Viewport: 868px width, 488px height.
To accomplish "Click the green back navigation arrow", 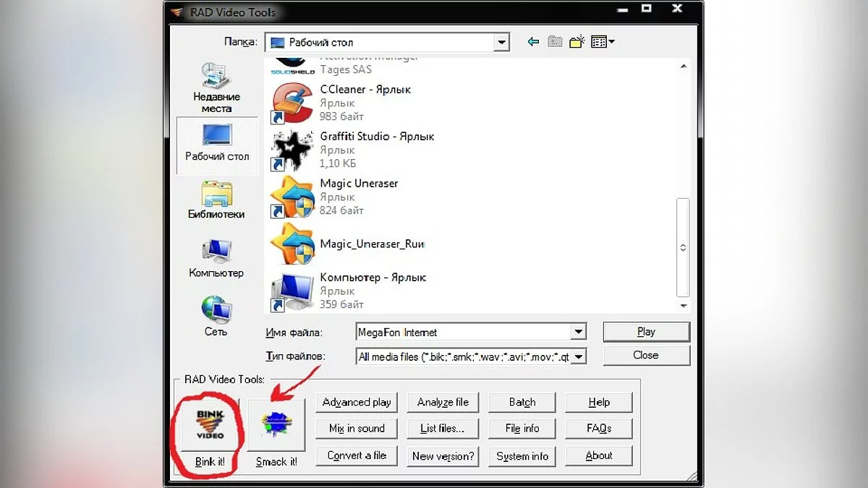I will pos(533,42).
